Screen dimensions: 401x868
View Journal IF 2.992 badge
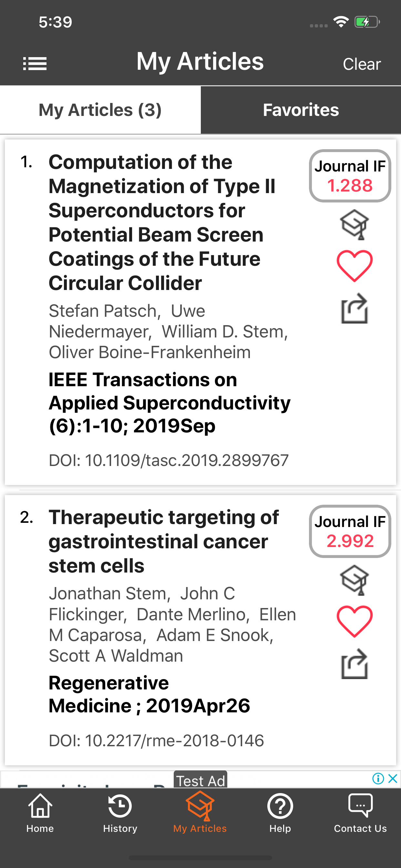350,532
